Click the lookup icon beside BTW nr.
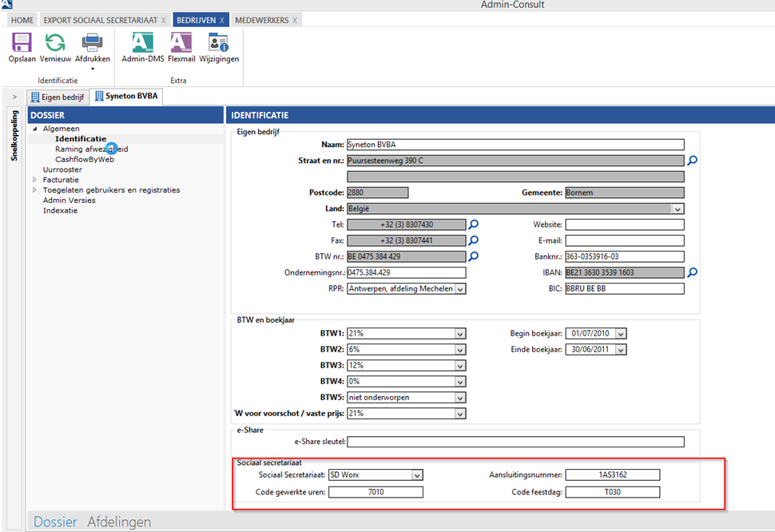Image resolution: width=775 pixels, height=532 pixels. [474, 256]
